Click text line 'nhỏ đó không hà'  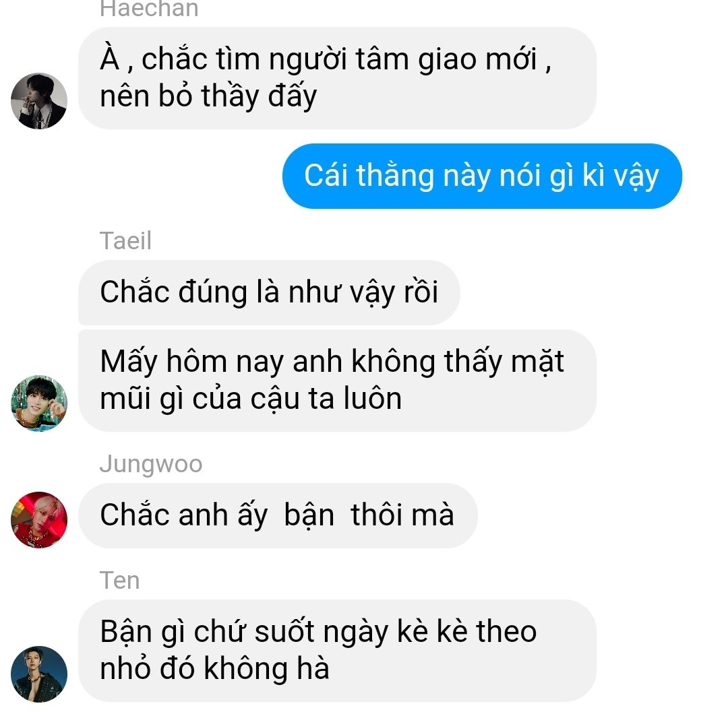click(x=214, y=669)
